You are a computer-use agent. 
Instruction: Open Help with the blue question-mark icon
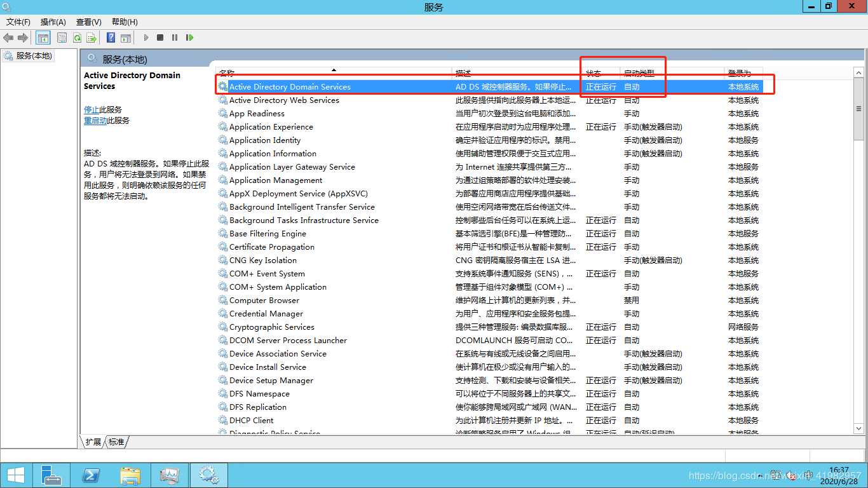pos(111,38)
